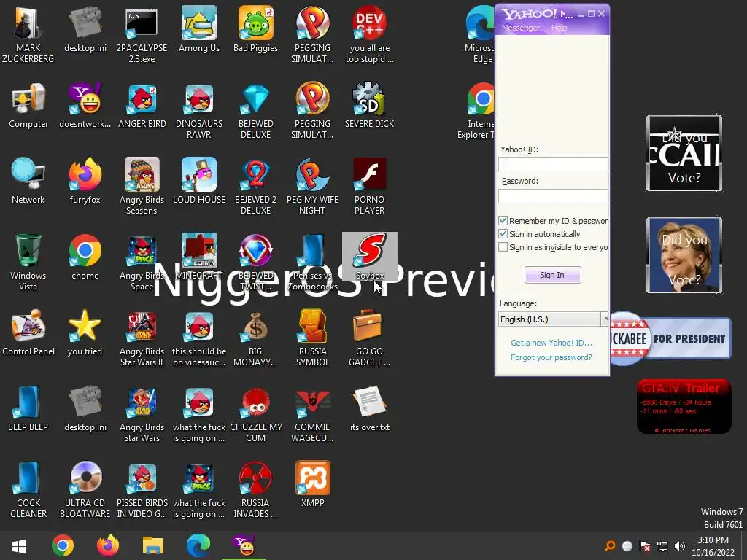This screenshot has width=747, height=560.
Task: Open the Windows Vista recycle bin icon
Action: tap(28, 262)
